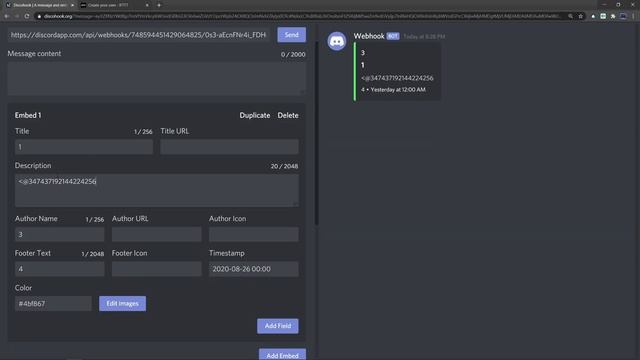Focus the Author URL input
The image size is (640, 360).
156,234
